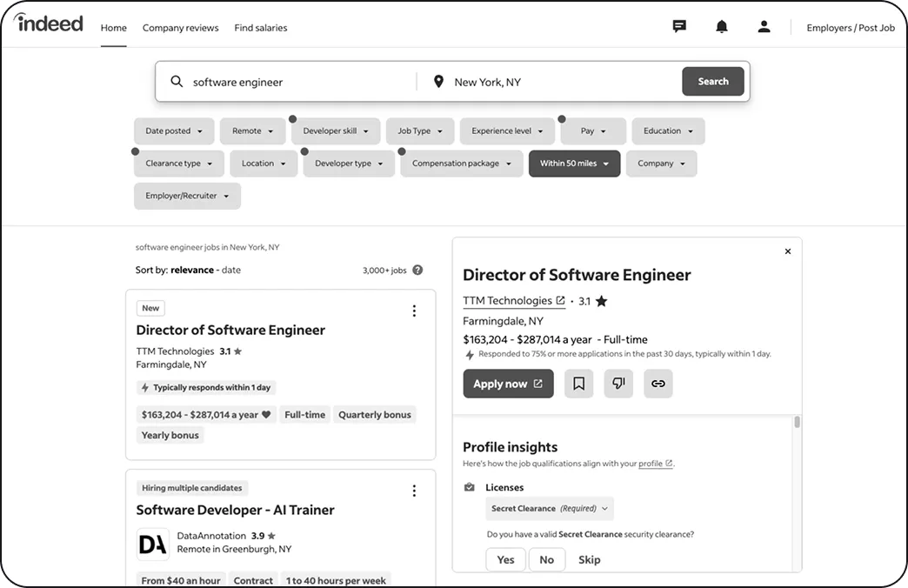Open the messages chat icon
908x588 pixels.
pyautogui.click(x=679, y=27)
